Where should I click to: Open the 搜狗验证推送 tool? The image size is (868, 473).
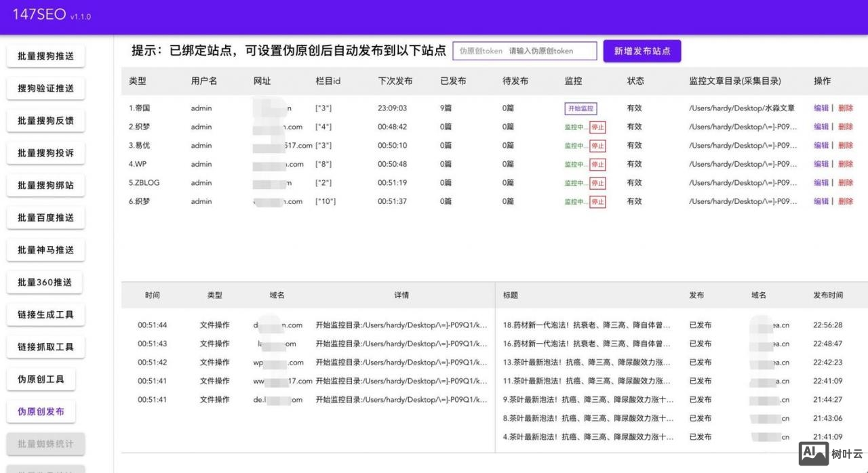(45, 88)
